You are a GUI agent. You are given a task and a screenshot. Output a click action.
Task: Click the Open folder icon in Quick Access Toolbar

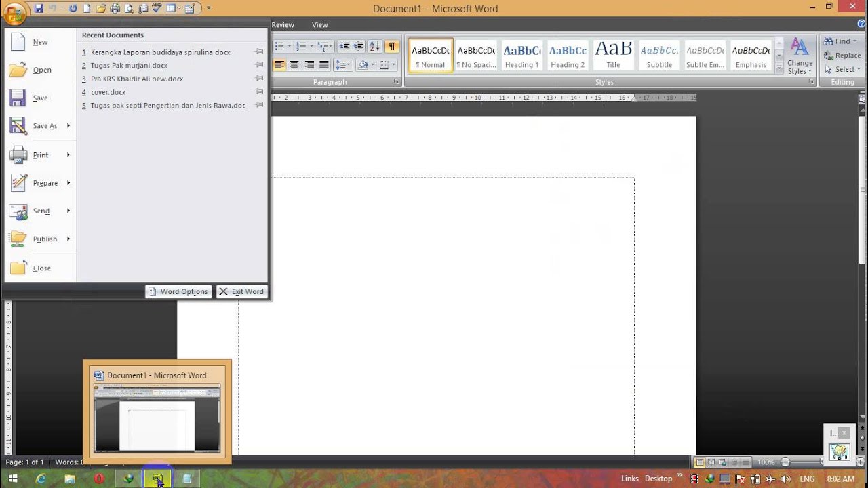click(x=101, y=9)
